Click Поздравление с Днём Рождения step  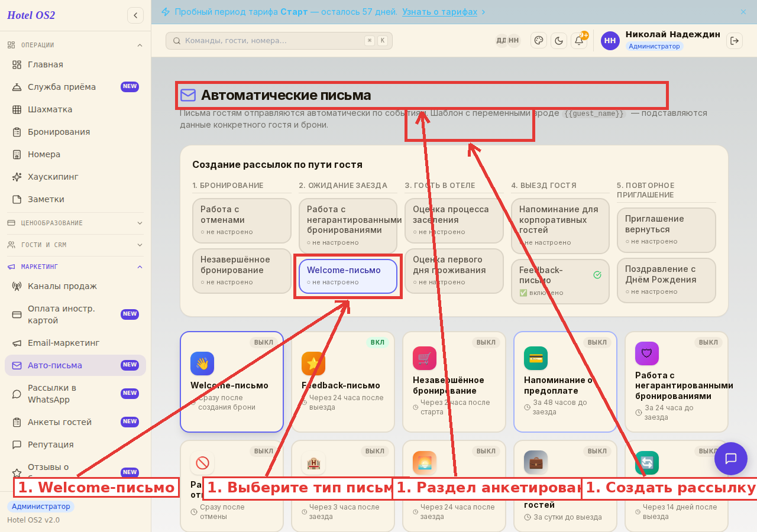tap(666, 280)
